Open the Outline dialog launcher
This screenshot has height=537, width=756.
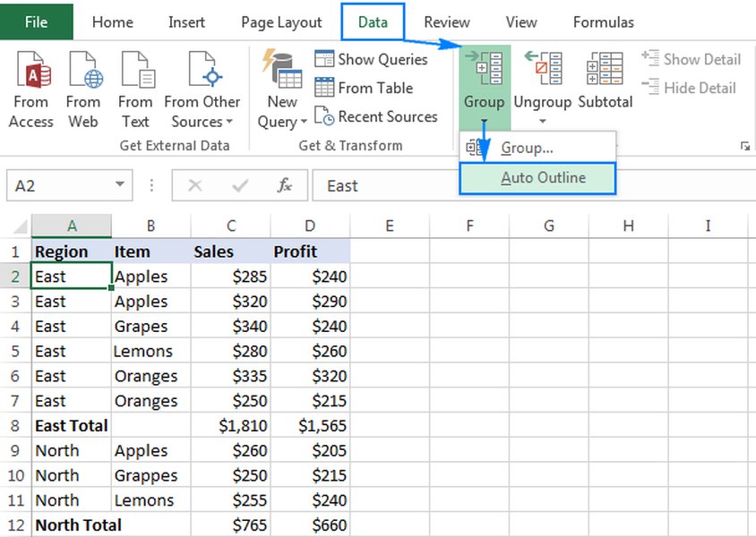click(x=745, y=146)
